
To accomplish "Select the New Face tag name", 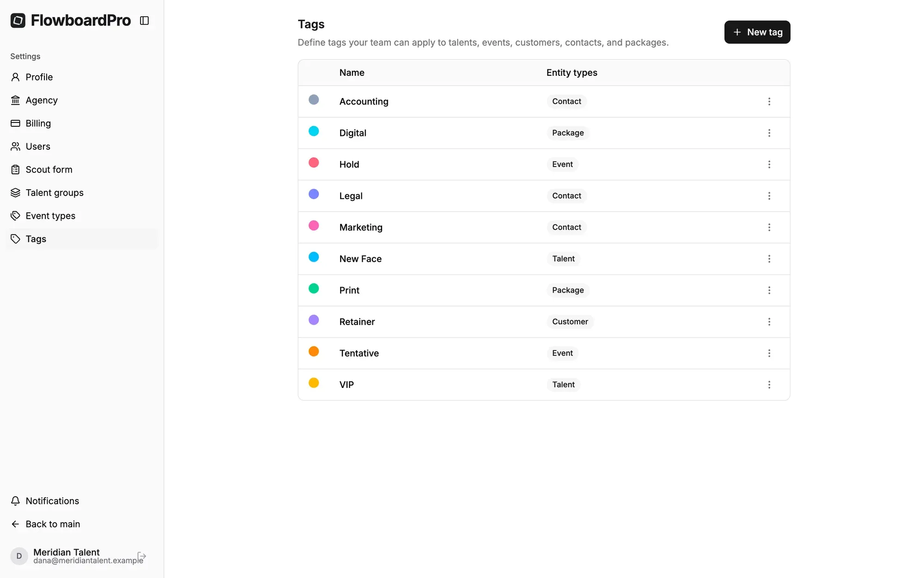I will pos(360,258).
